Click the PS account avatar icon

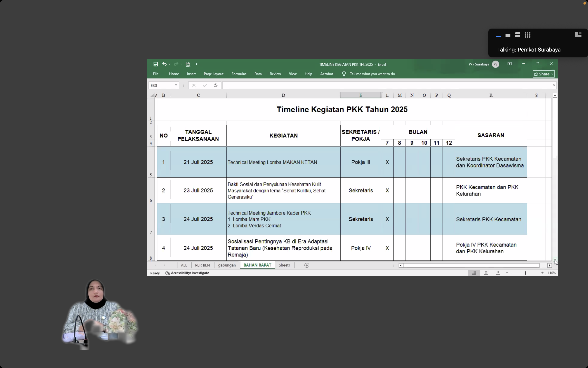[x=496, y=64]
